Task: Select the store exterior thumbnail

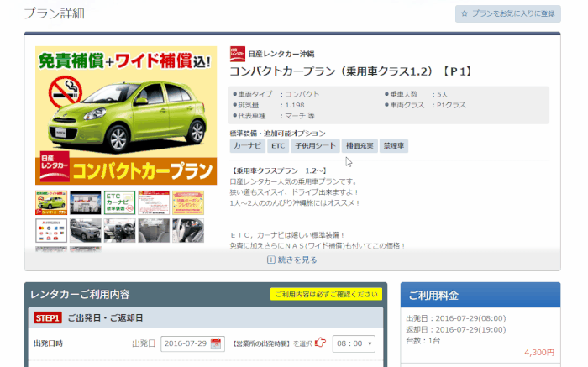Action: 86,202
